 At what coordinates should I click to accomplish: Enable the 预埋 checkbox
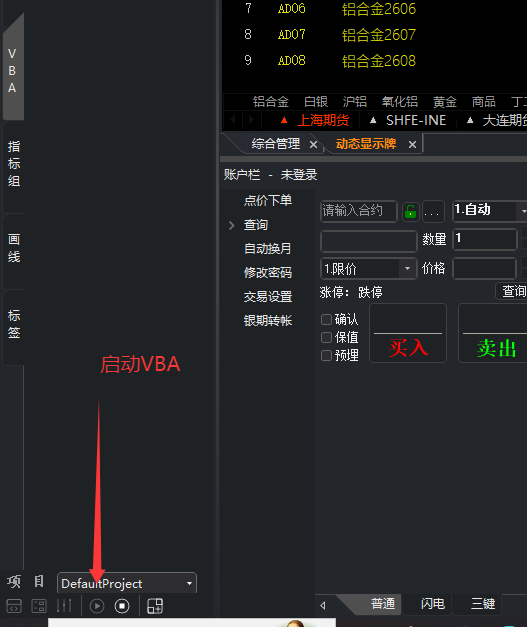pos(326,355)
